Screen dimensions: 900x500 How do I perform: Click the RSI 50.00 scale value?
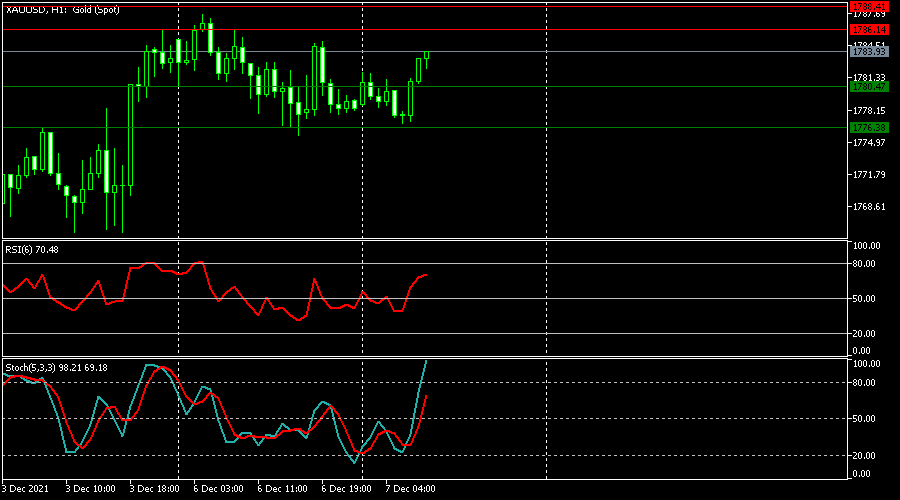click(864, 299)
